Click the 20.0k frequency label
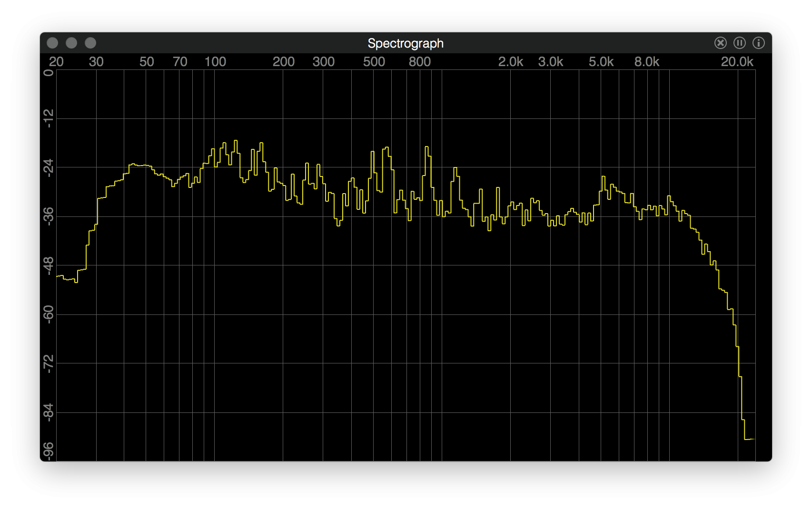 tap(737, 61)
